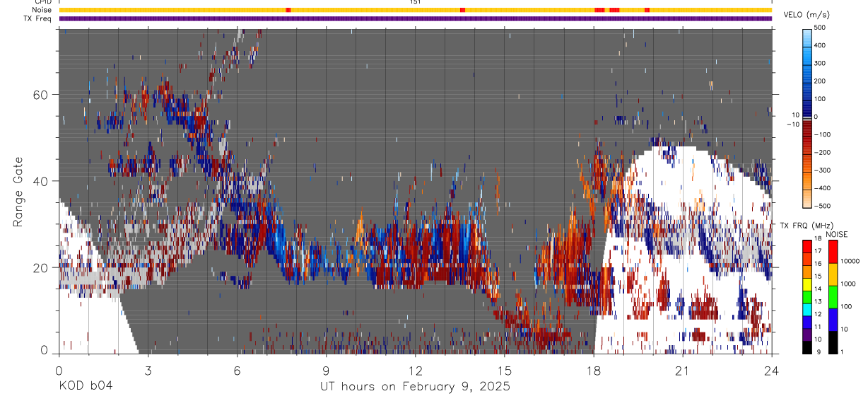Click the red noise marker near 7.7 UT

(288, 10)
